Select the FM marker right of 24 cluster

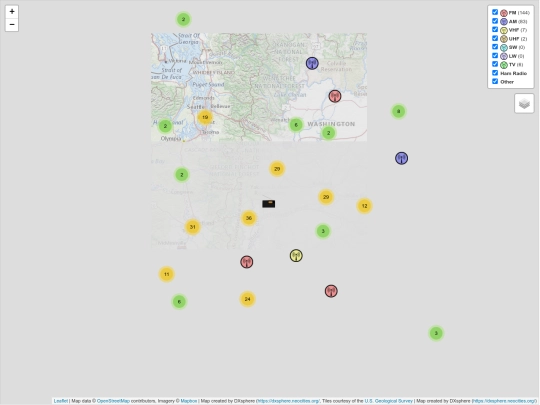pyautogui.click(x=331, y=291)
